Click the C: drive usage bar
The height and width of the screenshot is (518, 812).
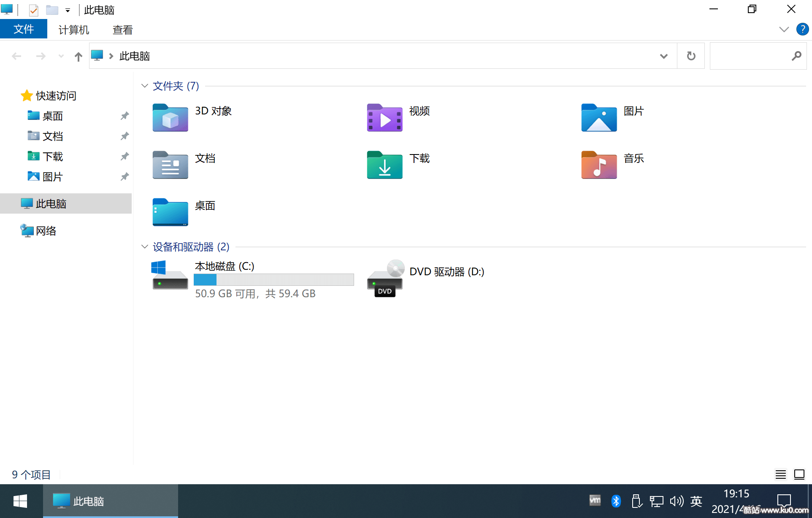tap(274, 279)
